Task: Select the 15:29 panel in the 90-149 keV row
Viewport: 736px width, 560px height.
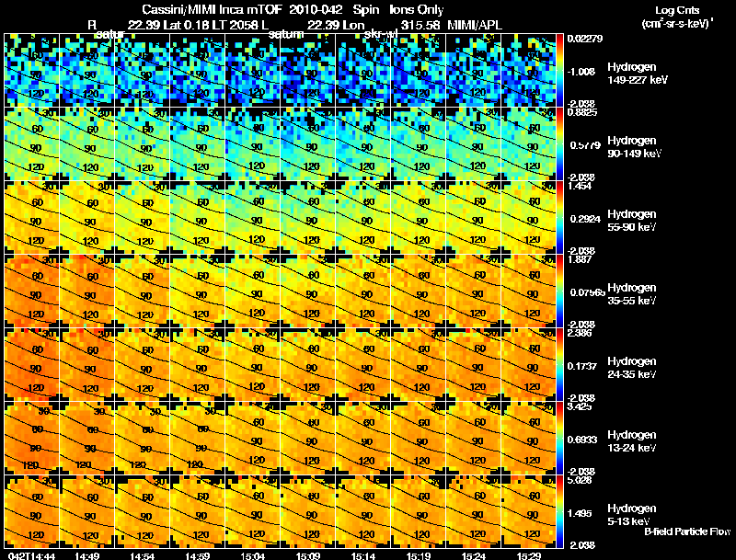Action: tap(528, 144)
